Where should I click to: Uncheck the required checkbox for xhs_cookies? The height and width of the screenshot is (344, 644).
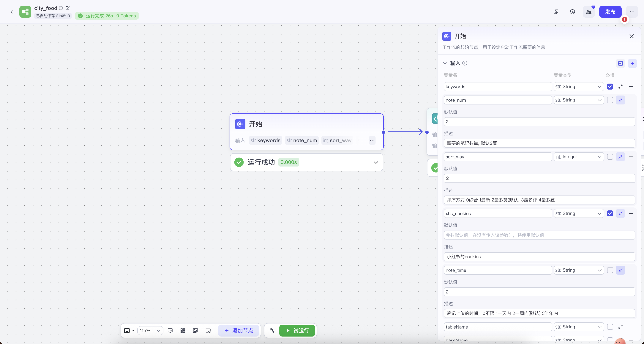[x=610, y=213]
